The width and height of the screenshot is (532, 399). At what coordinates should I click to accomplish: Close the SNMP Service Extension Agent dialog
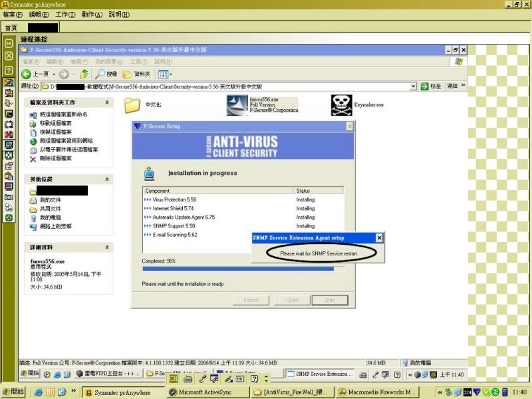point(379,238)
